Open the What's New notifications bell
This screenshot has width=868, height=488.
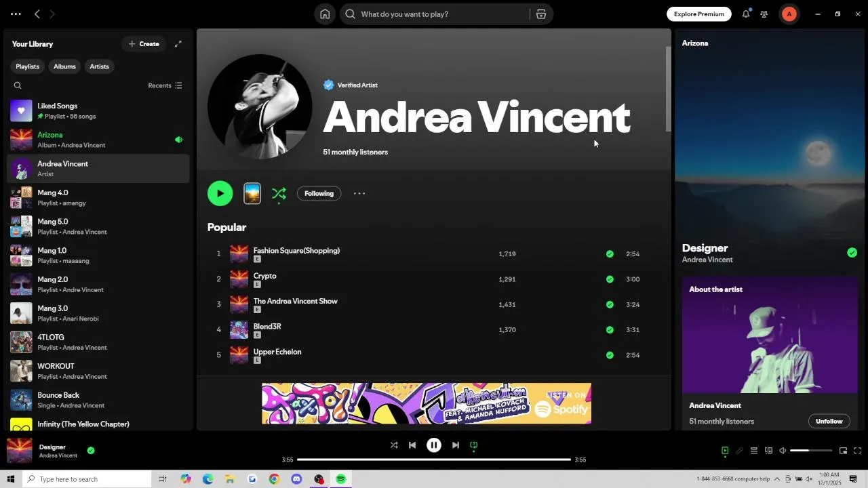[x=746, y=14]
